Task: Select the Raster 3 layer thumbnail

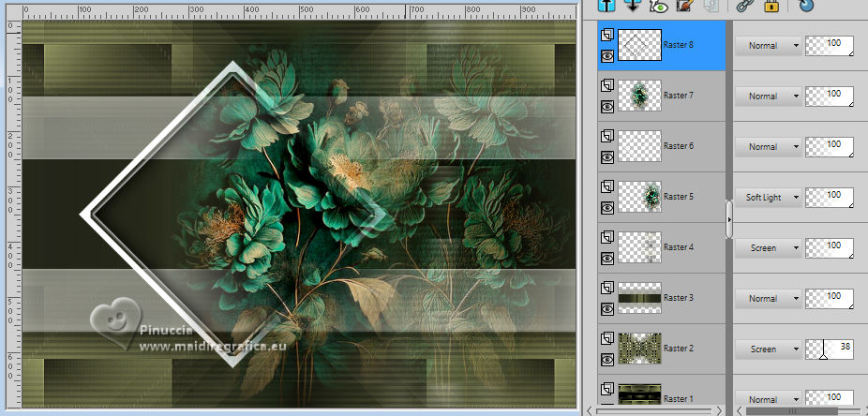Action: [639, 298]
